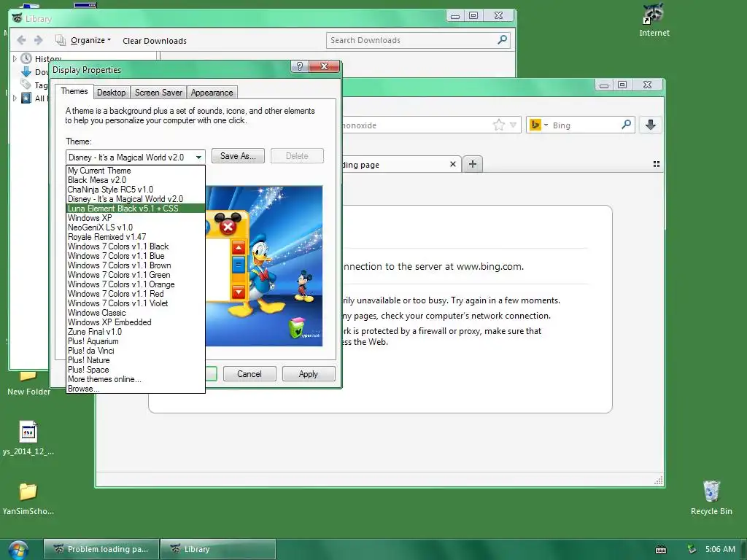
Task: Select the History clock icon
Action: pyautogui.click(x=26, y=58)
